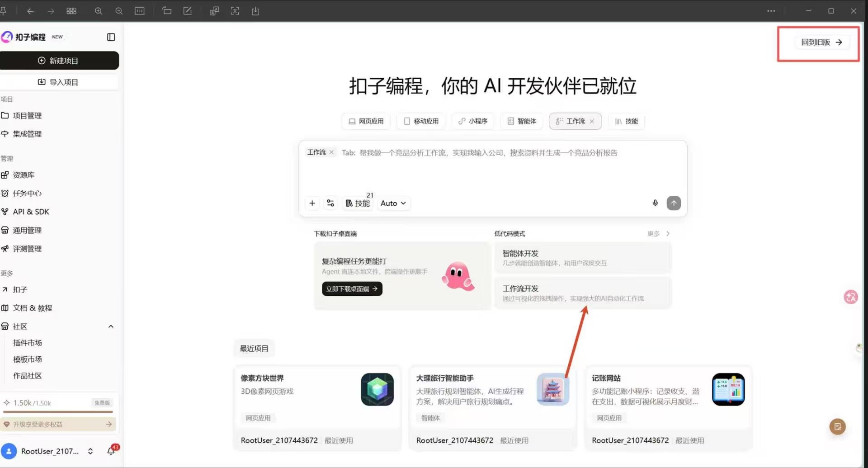
Task: Click the 扣子编程 logo
Action: 24,37
